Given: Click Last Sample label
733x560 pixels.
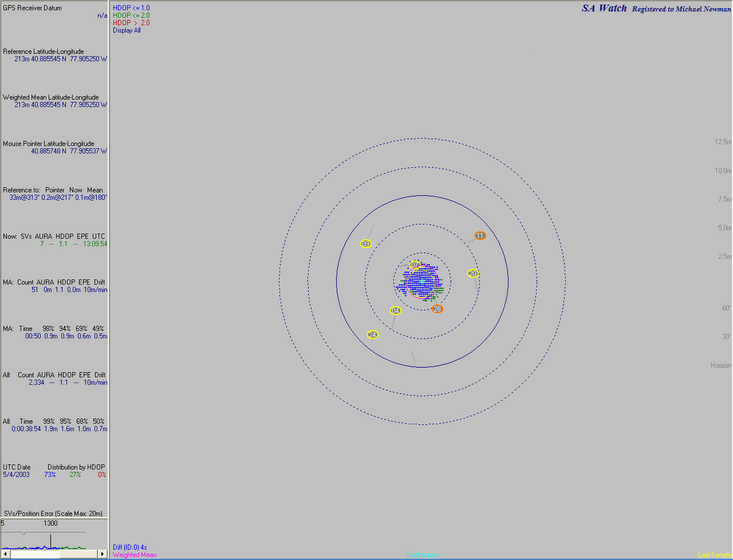Looking at the screenshot, I should [714, 555].
